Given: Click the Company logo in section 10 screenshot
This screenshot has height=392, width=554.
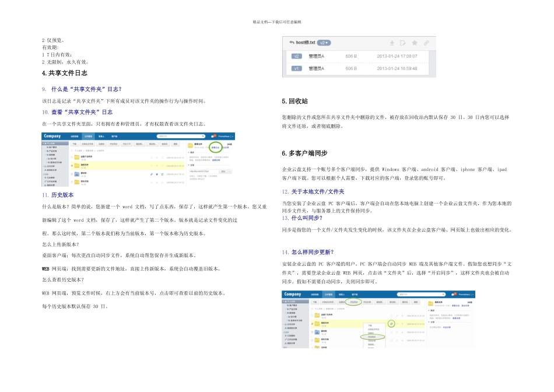Looking at the screenshot, I should click(x=52, y=136).
